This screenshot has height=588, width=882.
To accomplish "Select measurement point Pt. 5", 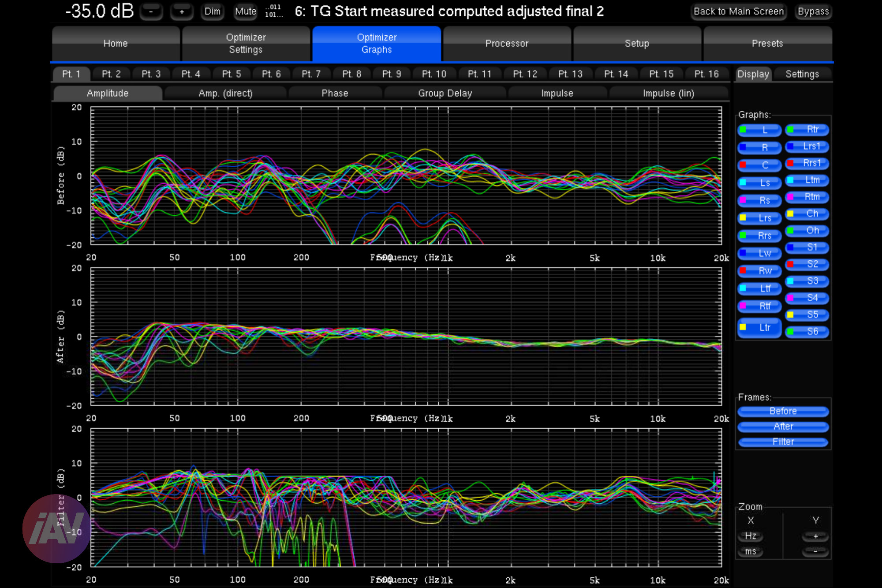I will (x=232, y=74).
